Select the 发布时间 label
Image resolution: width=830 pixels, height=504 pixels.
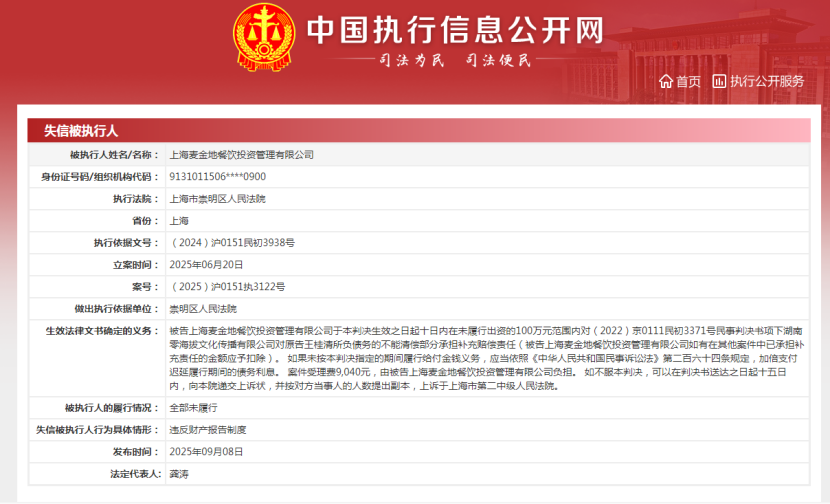[136, 452]
